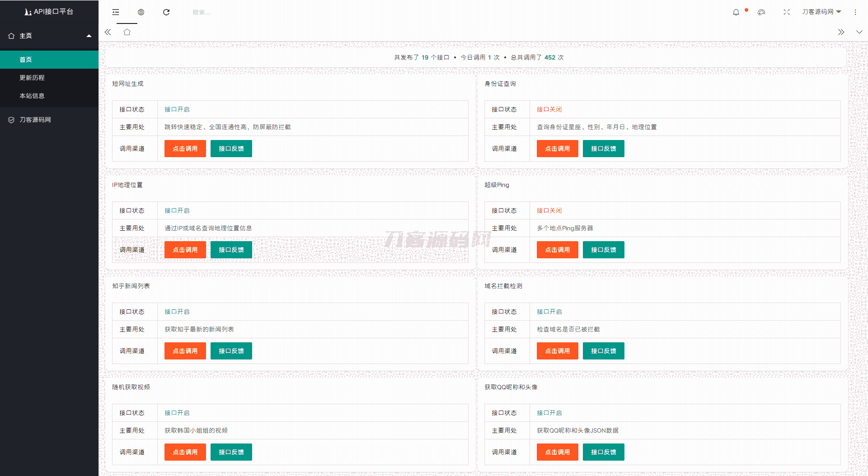The width and height of the screenshot is (868, 476).
Task: Click the 短网址生成 card title
Action: (x=128, y=84)
